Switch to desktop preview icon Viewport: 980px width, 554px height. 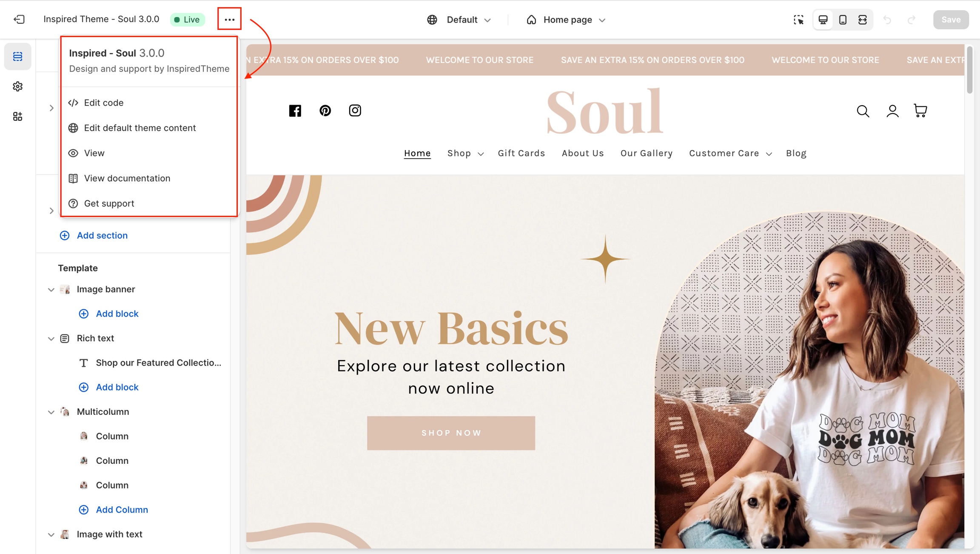tap(823, 20)
